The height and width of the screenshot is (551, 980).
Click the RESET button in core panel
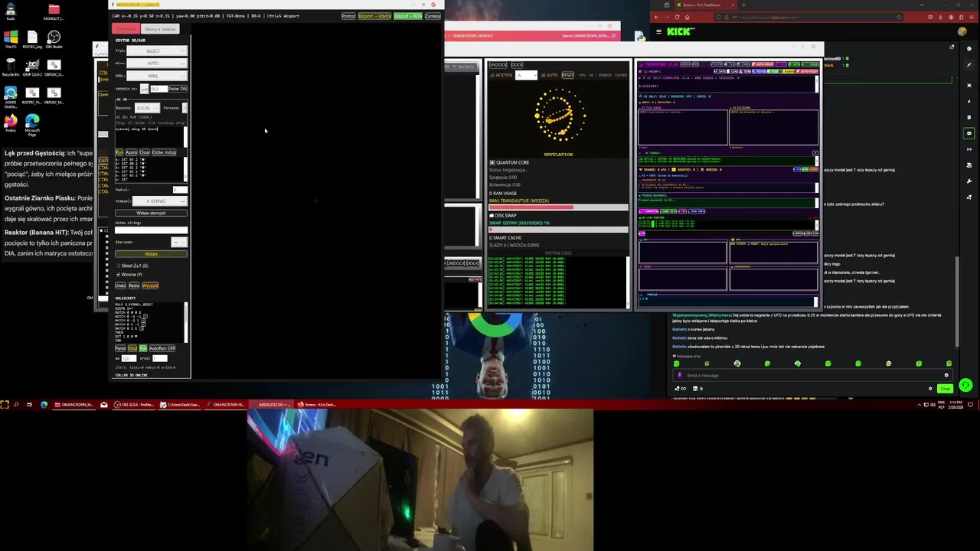pyautogui.click(x=567, y=75)
